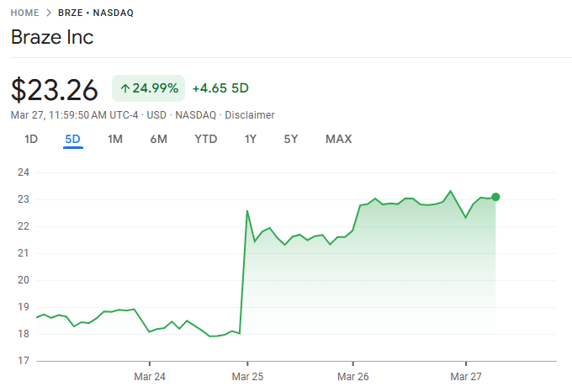Click the Mar 24 axis label

150,376
